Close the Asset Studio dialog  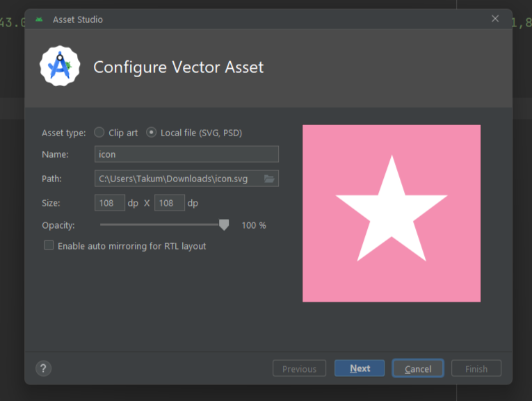pos(495,19)
